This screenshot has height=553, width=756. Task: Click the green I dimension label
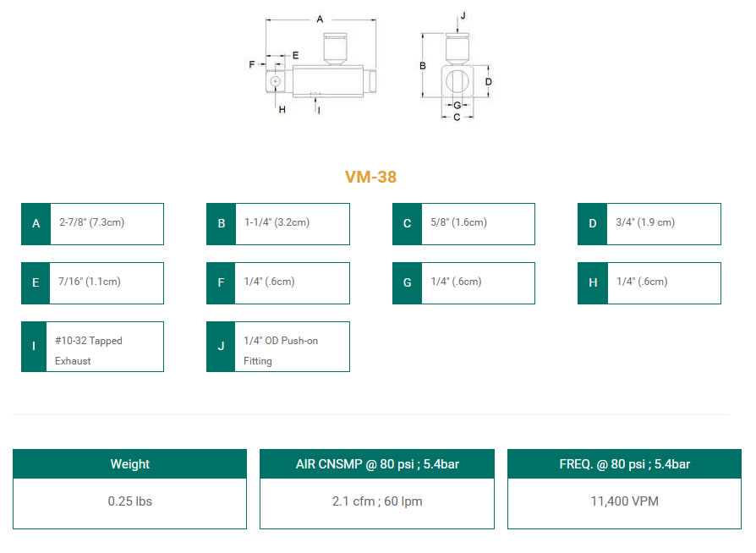tap(36, 347)
